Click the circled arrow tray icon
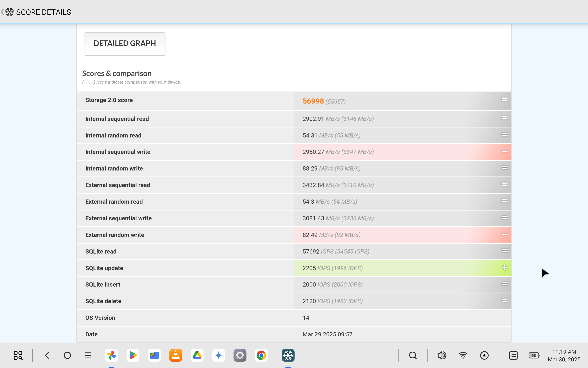588x368 pixels. (484, 355)
